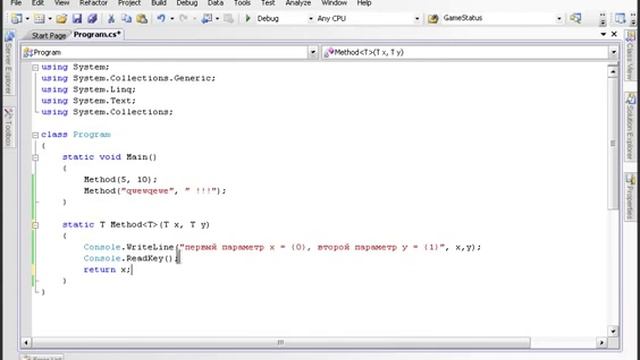
Task: Open the Window menu
Action: [334, 3]
